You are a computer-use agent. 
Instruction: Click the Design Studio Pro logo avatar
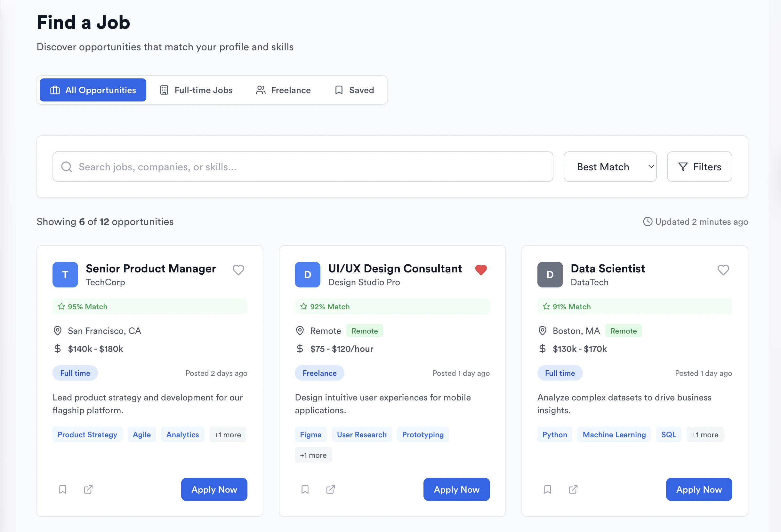point(307,275)
